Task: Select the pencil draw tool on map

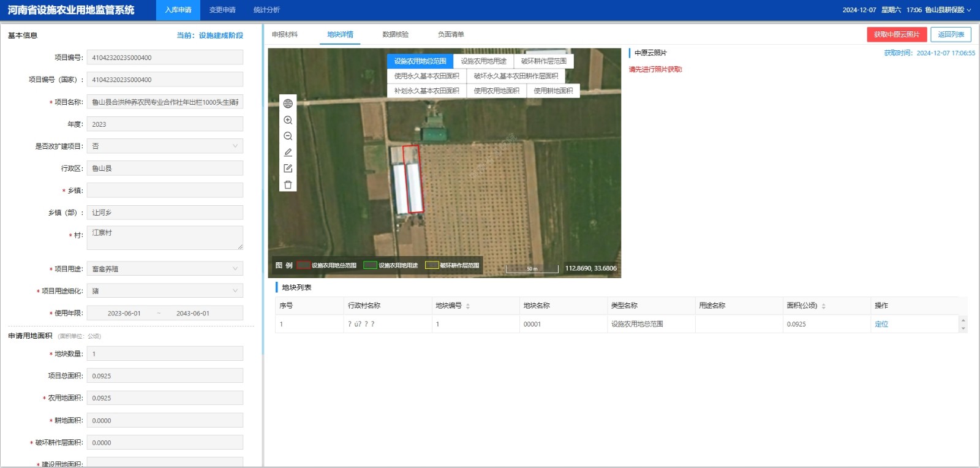Action: 288,152
